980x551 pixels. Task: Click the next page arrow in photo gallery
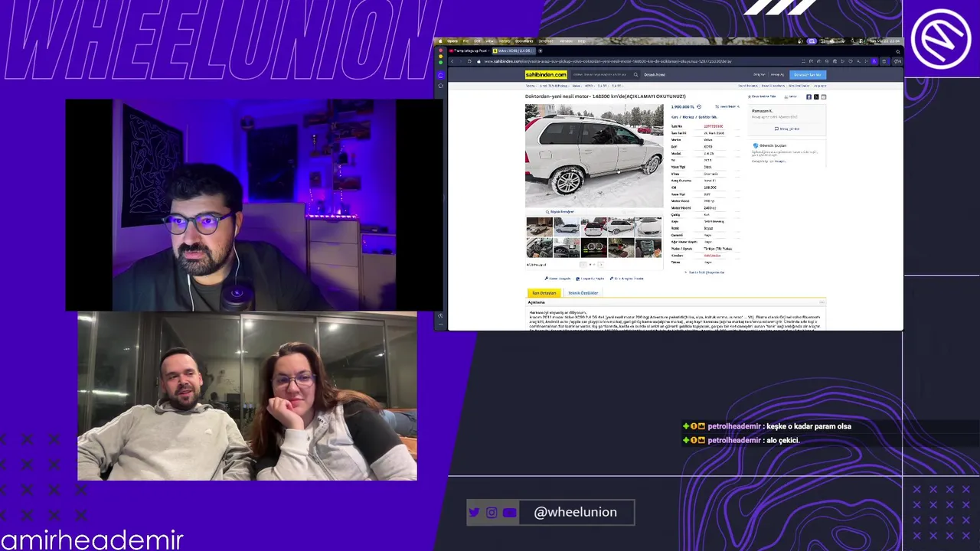[601, 265]
